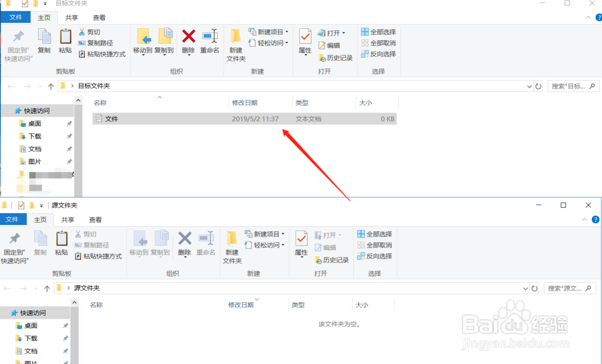
Task: Open 文件 menu in 目标文件夹 window
Action: coord(16,17)
